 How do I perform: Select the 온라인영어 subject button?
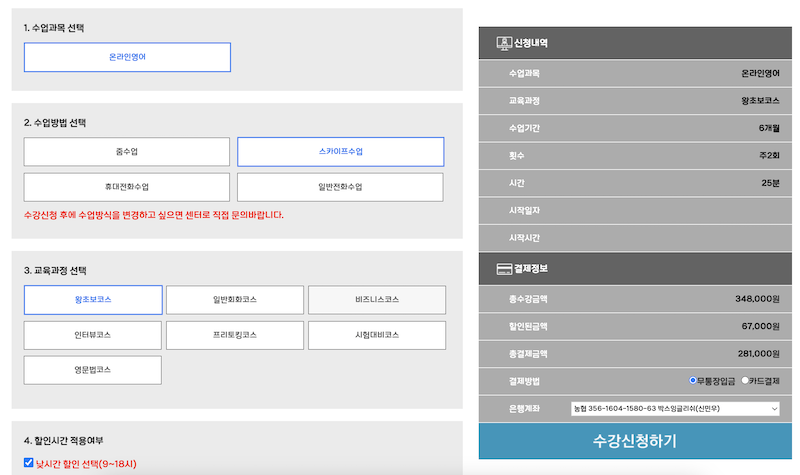(x=127, y=57)
